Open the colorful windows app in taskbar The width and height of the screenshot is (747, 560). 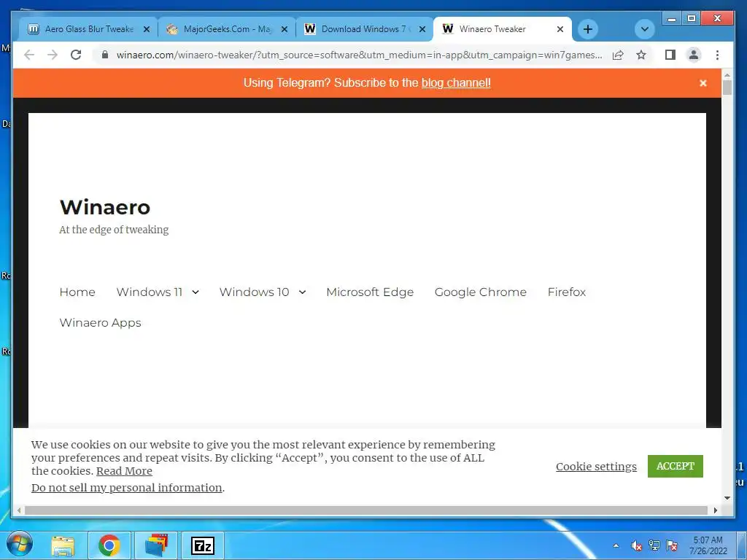click(x=156, y=545)
